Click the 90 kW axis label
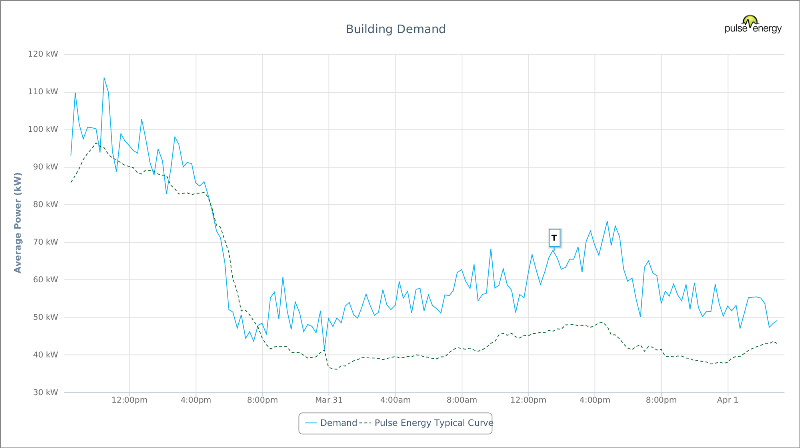800x448 pixels. tap(45, 167)
